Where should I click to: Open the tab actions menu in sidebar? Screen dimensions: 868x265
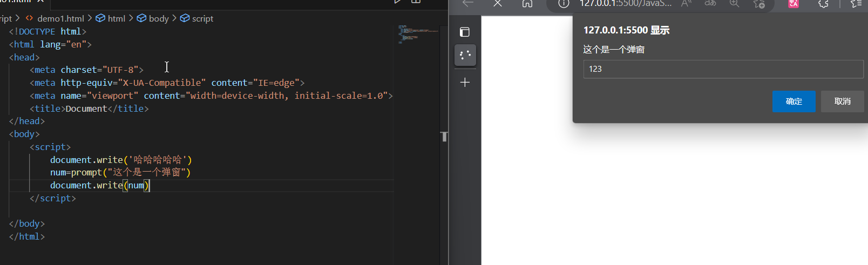click(465, 32)
